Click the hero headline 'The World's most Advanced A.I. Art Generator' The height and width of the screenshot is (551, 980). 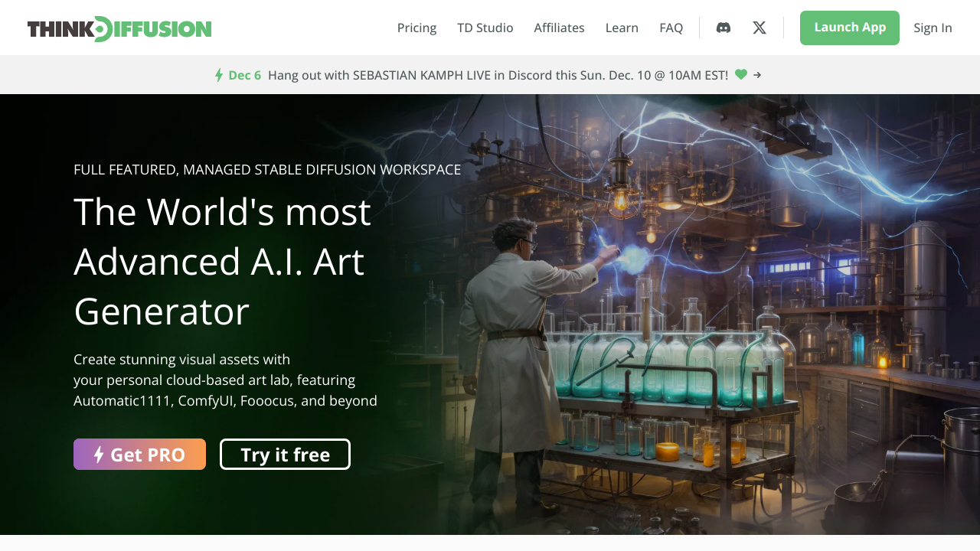pyautogui.click(x=222, y=261)
